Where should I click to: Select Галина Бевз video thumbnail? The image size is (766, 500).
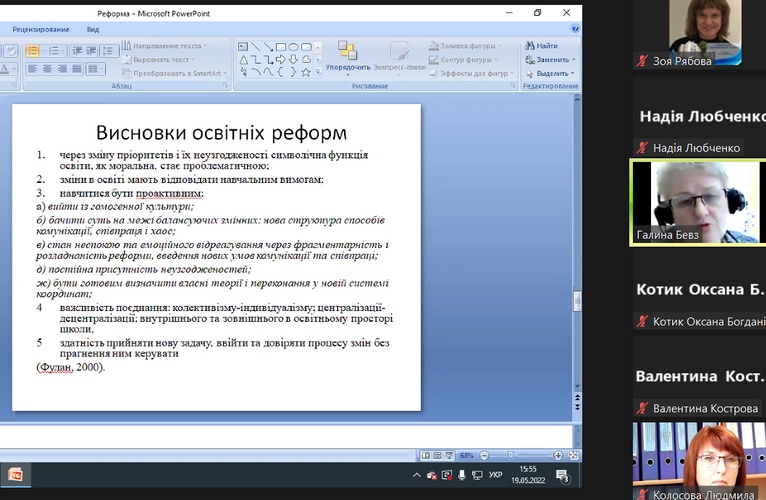(x=697, y=202)
